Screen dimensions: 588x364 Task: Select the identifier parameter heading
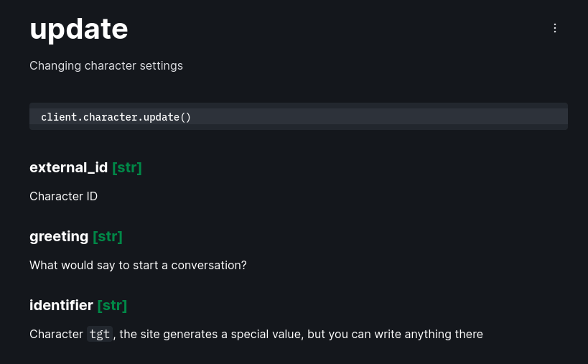click(x=61, y=305)
